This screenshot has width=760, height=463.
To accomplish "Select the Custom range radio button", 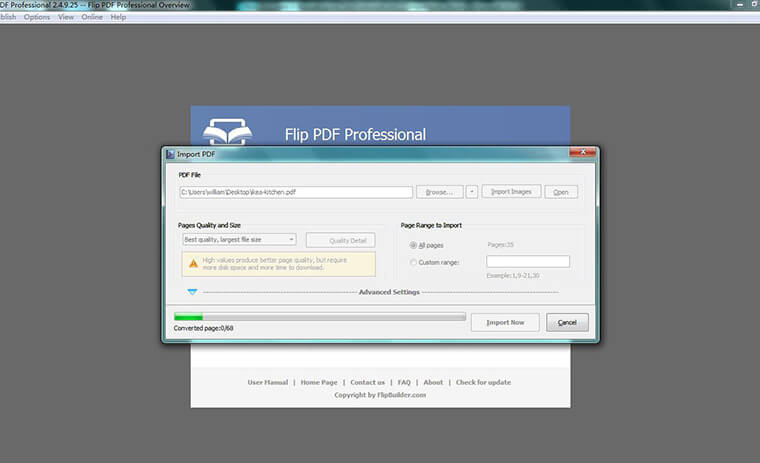I will [x=413, y=262].
